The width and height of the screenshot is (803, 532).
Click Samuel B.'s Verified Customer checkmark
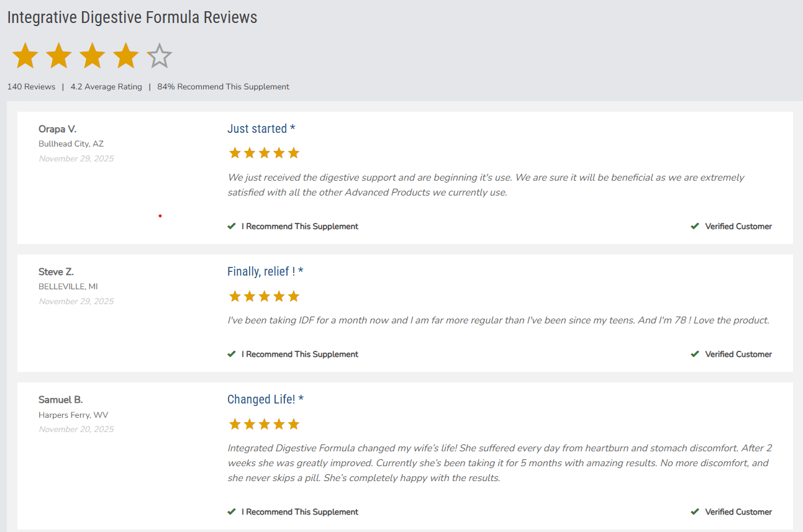[695, 512]
